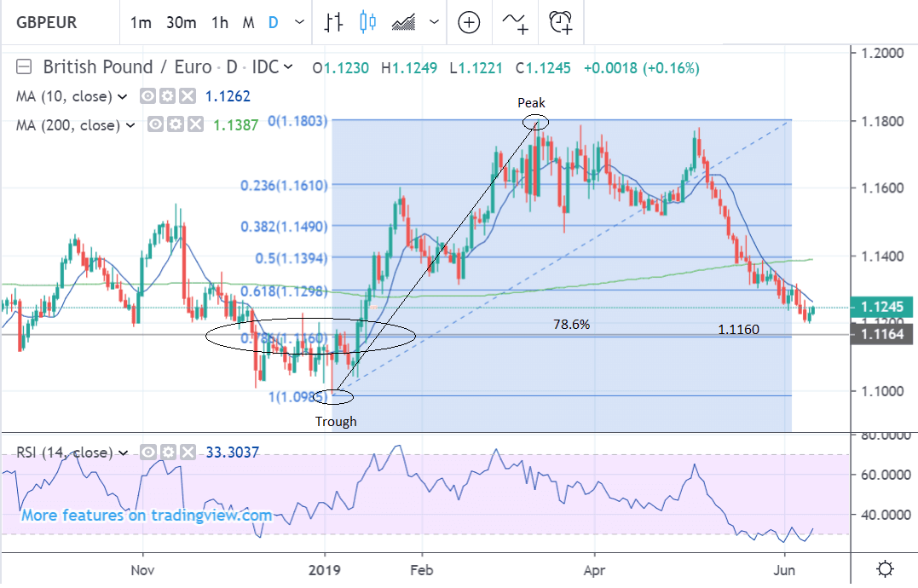Screen dimensions: 918x588
Task: Click the Peak text annotation
Action: point(531,103)
